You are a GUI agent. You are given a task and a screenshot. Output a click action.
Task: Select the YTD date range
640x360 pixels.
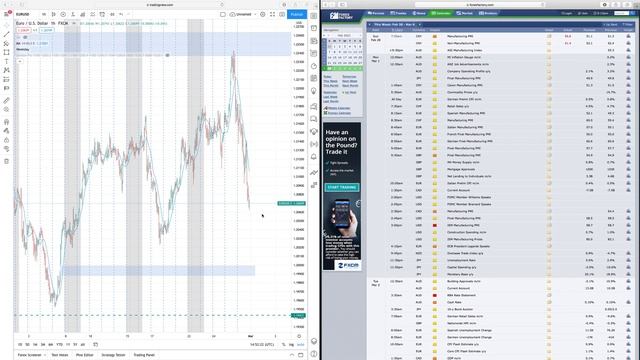pyautogui.click(x=59, y=344)
